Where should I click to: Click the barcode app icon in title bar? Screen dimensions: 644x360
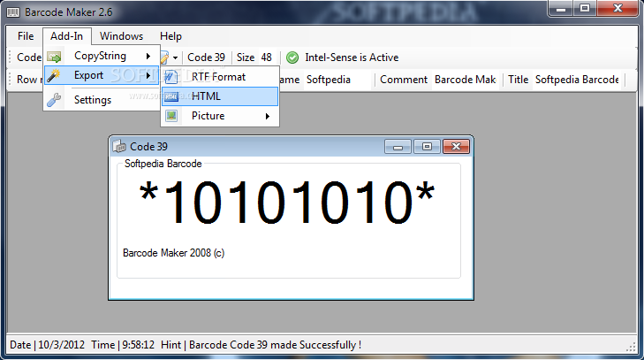13,12
